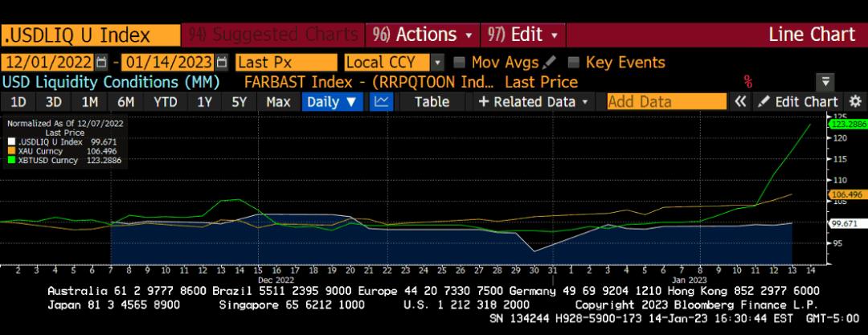Screen dimensions: 868x335
Task: Select the 1M time range
Action: pyautogui.click(x=89, y=102)
